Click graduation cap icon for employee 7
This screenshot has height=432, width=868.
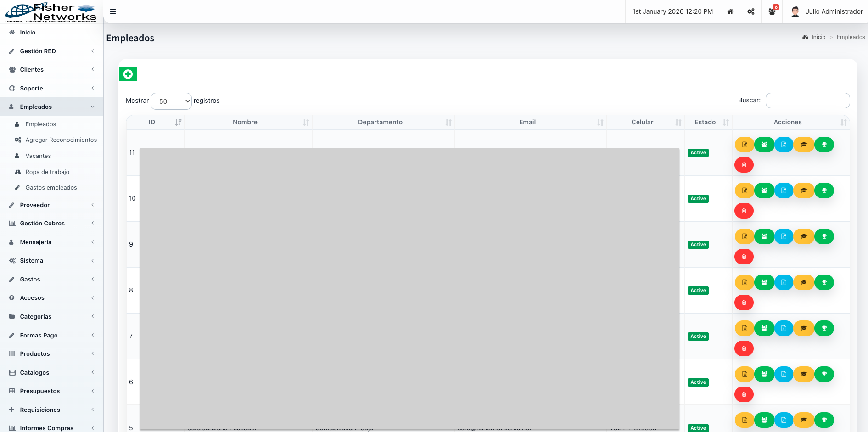pyautogui.click(x=804, y=328)
